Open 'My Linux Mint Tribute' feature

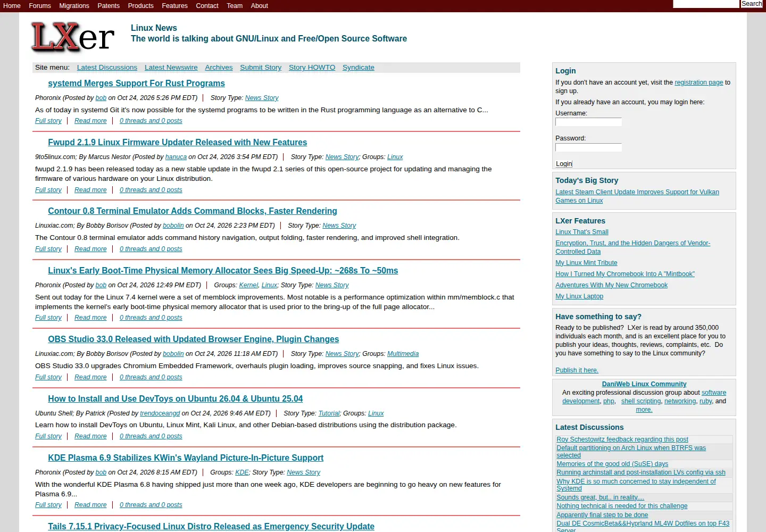[586, 263]
